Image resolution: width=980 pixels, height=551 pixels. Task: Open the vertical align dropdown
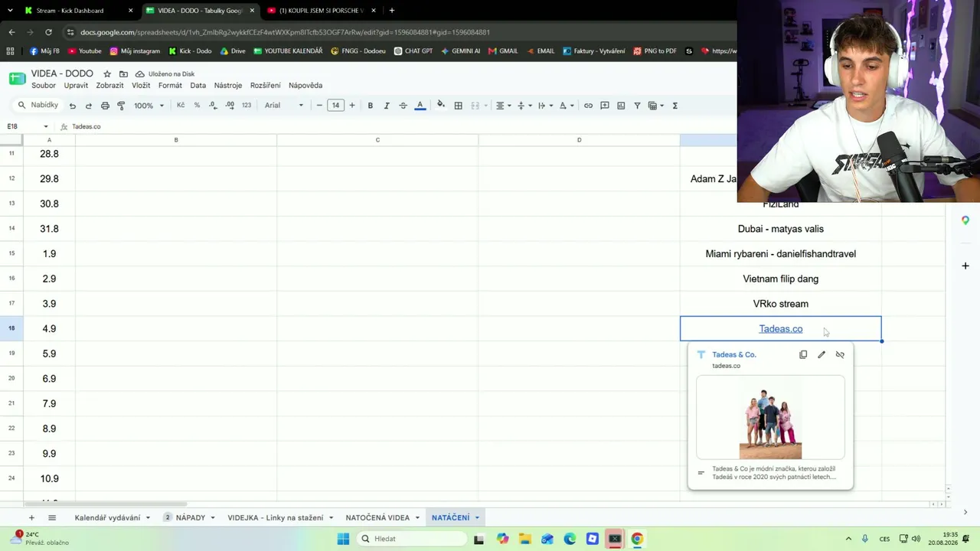coord(523,106)
